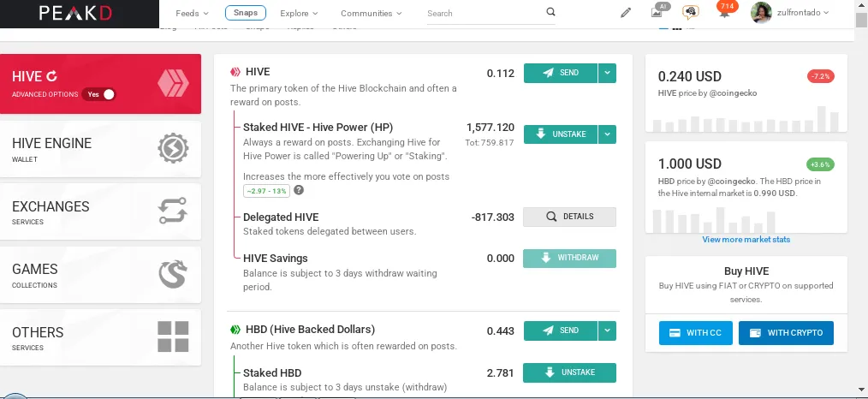The width and height of the screenshot is (868, 399).
Task: Click the 0.112 HIVE balance
Action: click(501, 73)
